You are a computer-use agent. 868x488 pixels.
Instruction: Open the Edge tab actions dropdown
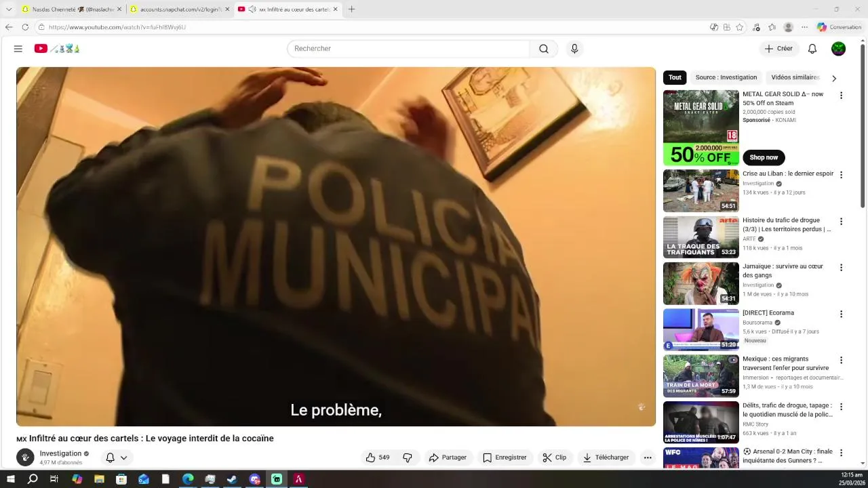pos(9,9)
